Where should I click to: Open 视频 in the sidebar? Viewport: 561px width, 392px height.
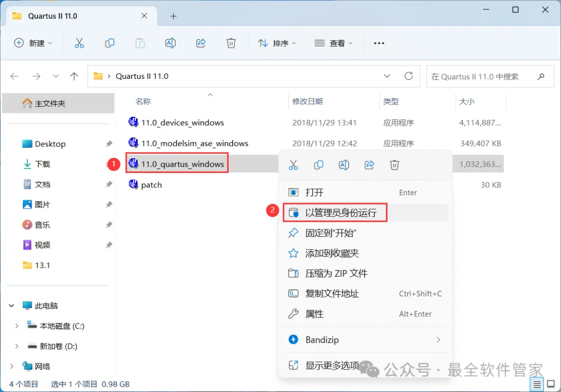42,245
